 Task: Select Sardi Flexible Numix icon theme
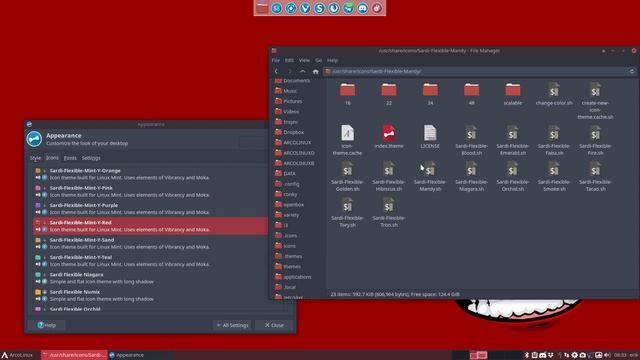150,296
